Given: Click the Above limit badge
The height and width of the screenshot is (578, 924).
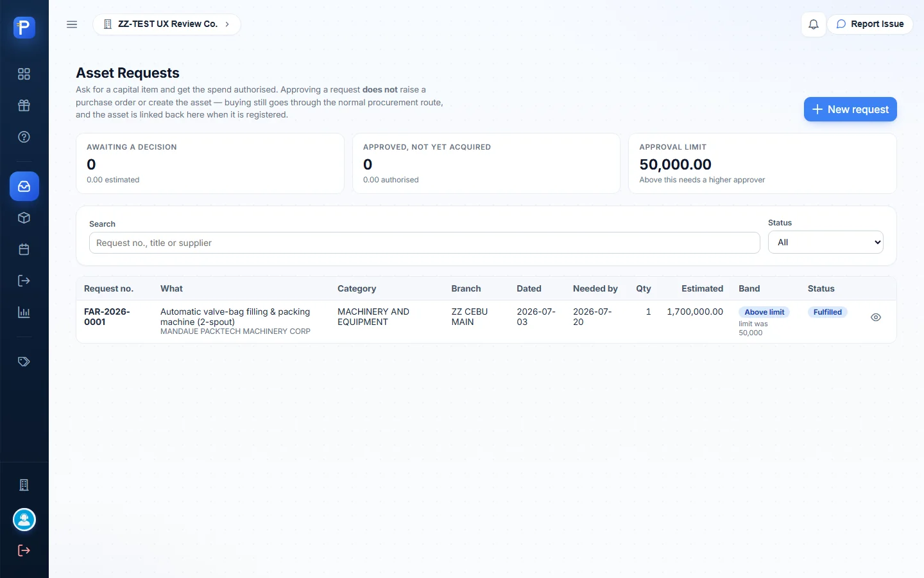Looking at the screenshot, I should pyautogui.click(x=764, y=312).
